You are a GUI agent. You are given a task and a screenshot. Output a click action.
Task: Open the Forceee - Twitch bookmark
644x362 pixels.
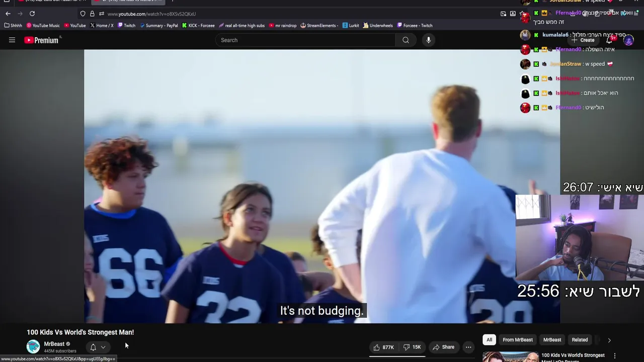[415, 26]
